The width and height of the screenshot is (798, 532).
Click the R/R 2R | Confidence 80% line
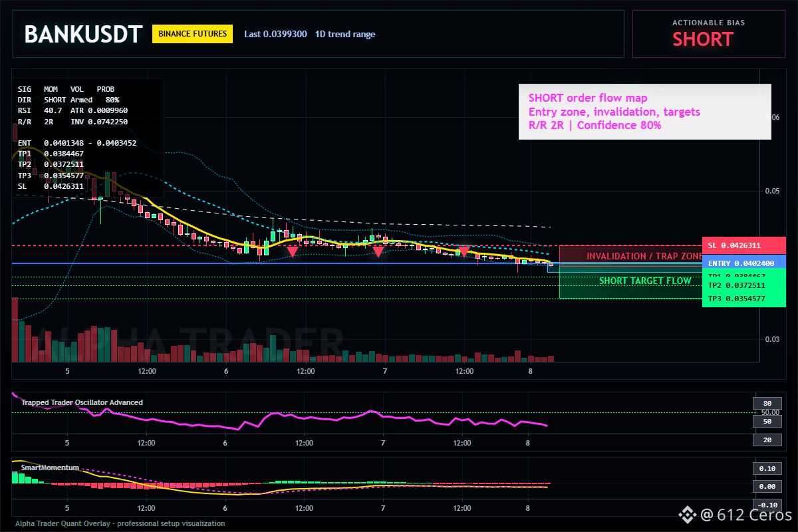595,125
